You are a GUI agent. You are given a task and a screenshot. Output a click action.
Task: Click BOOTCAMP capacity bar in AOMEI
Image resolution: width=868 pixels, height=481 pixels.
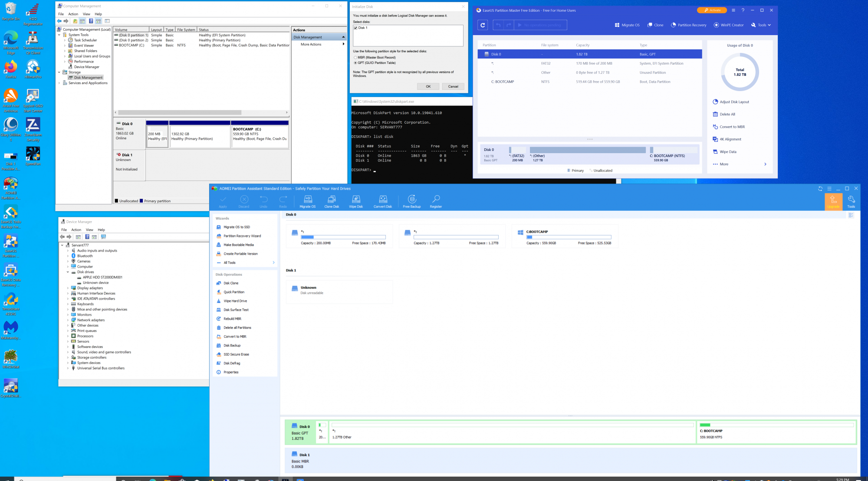point(569,237)
